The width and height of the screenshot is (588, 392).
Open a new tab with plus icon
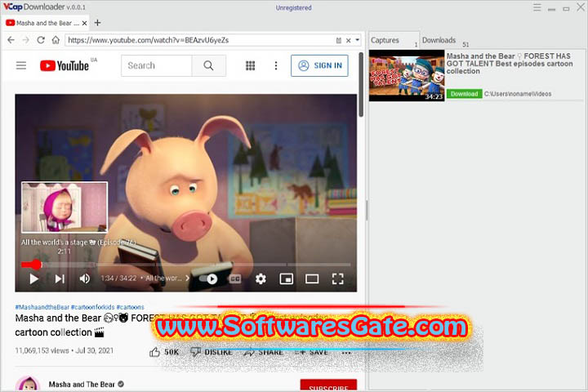click(97, 23)
